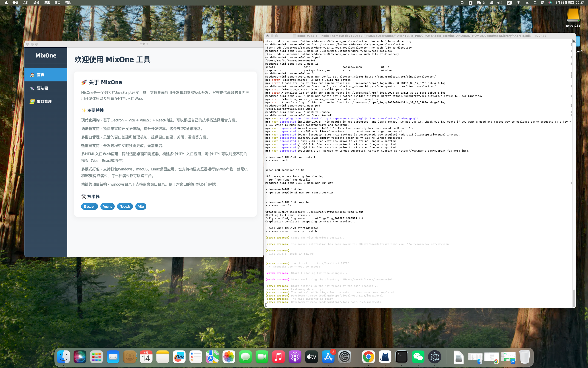588x368 pixels.
Task: Open the 编辑 menu
Action: (37, 3)
